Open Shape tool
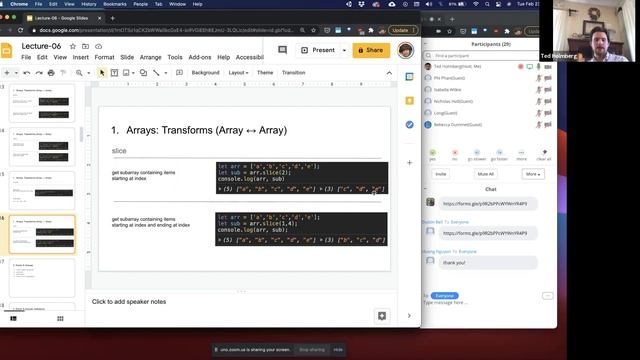The height and width of the screenshot is (360, 640). coord(143,73)
